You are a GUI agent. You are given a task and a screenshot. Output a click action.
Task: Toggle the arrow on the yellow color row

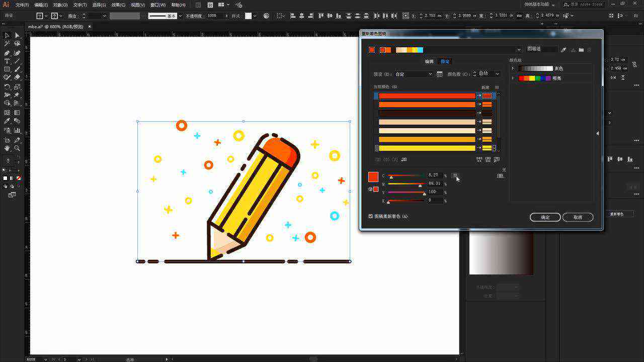(x=479, y=148)
